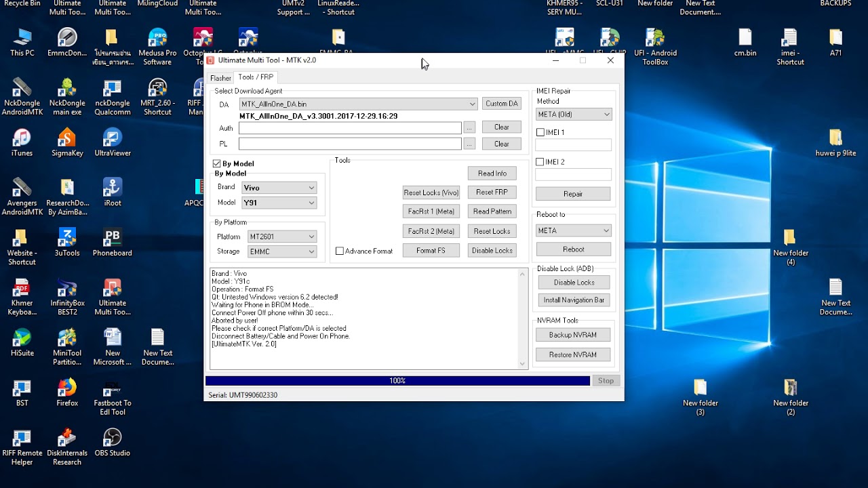Uncheck the By Model checkbox
The width and height of the screenshot is (868, 488).
coord(217,163)
